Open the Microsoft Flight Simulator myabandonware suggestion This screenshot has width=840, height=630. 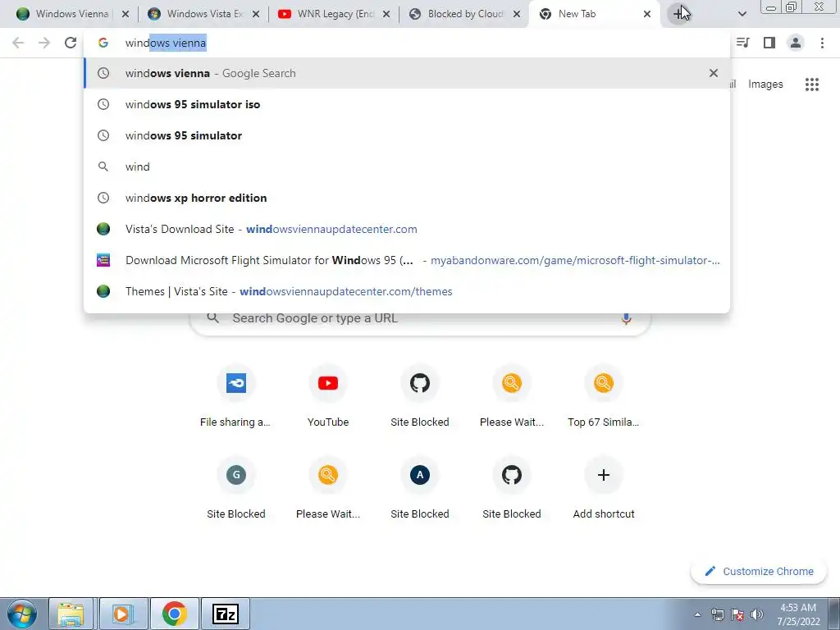point(407,260)
